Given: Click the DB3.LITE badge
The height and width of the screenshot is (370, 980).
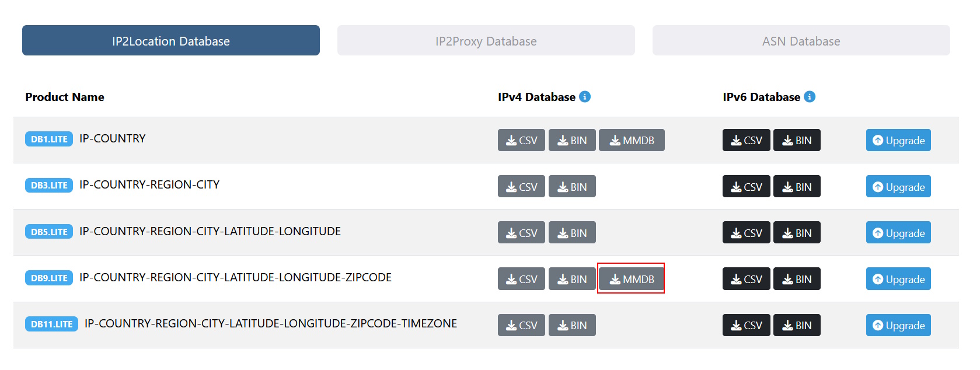Looking at the screenshot, I should (49, 185).
